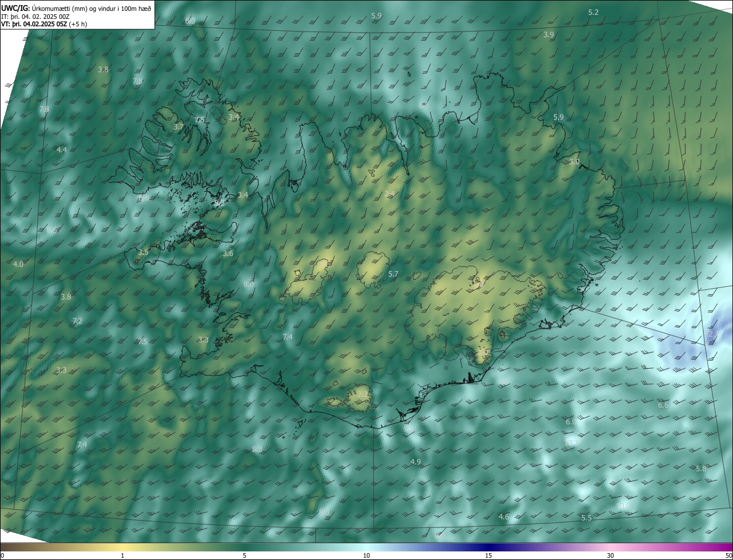
Task: Click the 5.5 value label on the map
Action: click(586, 518)
